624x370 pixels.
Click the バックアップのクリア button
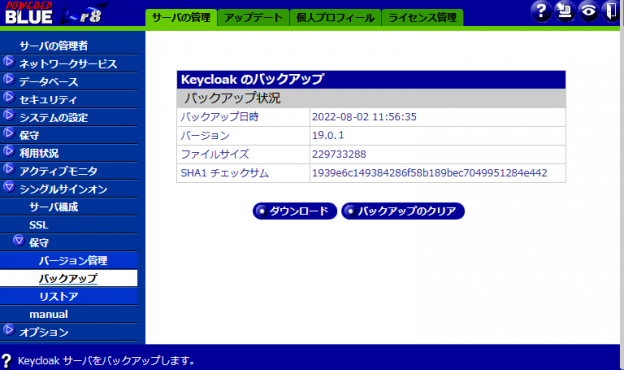(x=403, y=211)
